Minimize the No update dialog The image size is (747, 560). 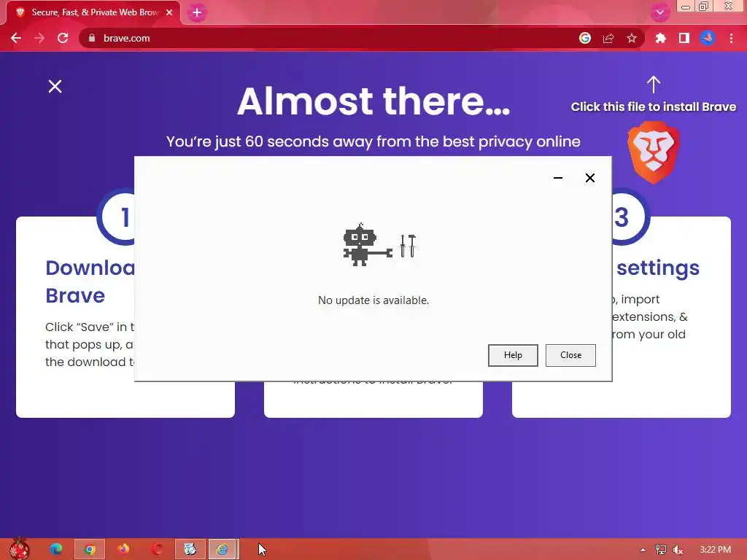558,178
